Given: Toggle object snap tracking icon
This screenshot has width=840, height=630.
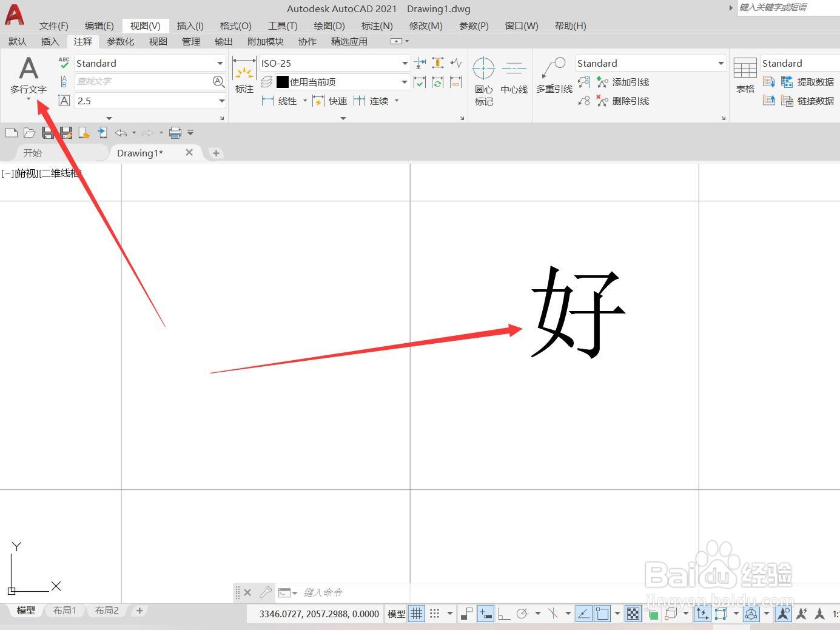Looking at the screenshot, I should [583, 614].
